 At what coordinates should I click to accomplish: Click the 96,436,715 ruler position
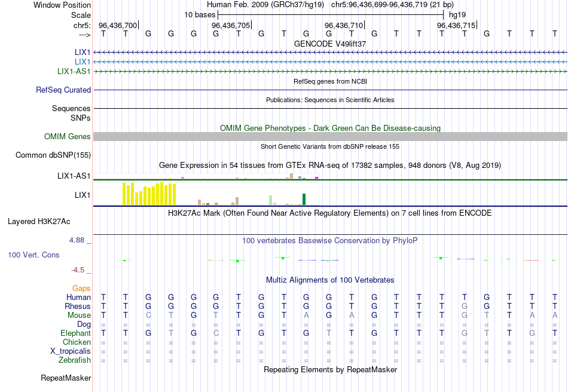(456, 25)
